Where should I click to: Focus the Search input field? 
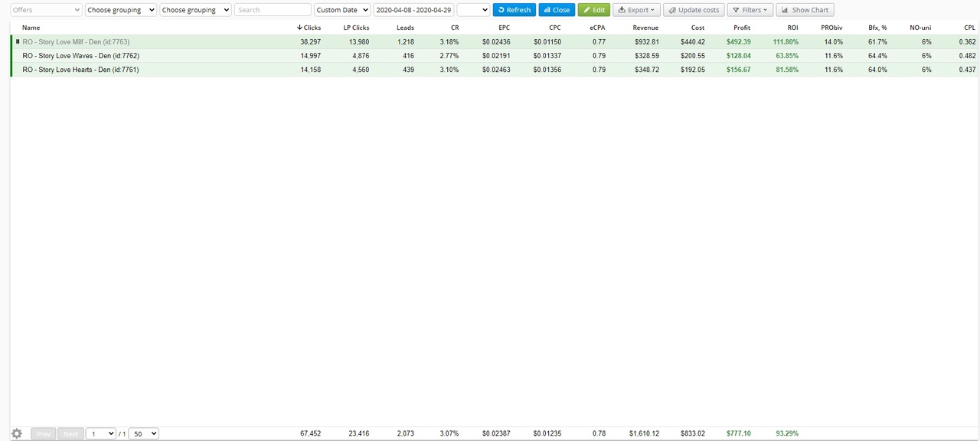pyautogui.click(x=273, y=10)
